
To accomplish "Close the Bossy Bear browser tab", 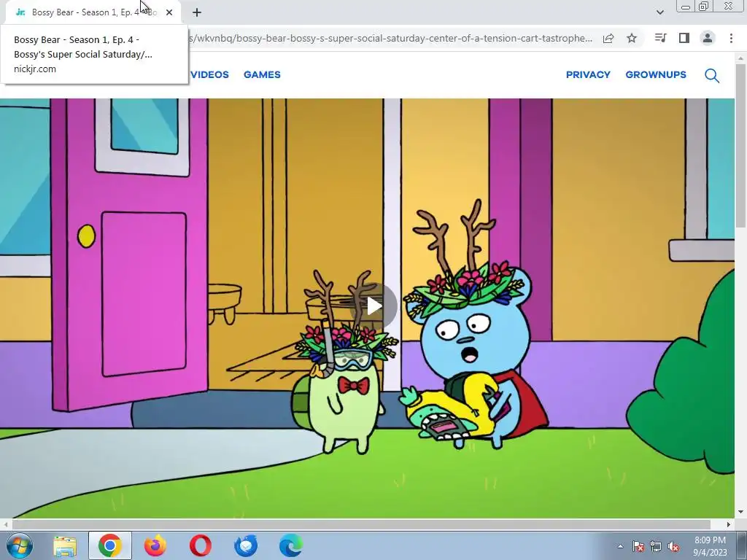I will coord(169,12).
